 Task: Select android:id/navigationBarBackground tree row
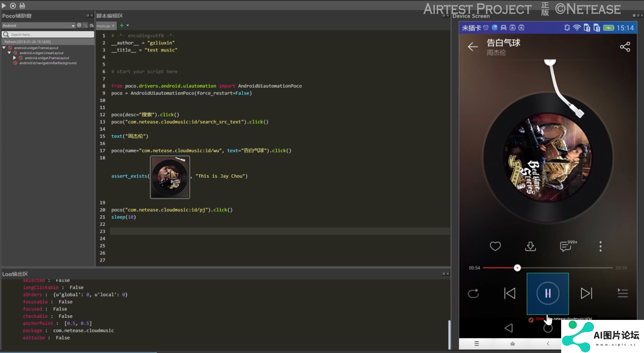pos(48,63)
